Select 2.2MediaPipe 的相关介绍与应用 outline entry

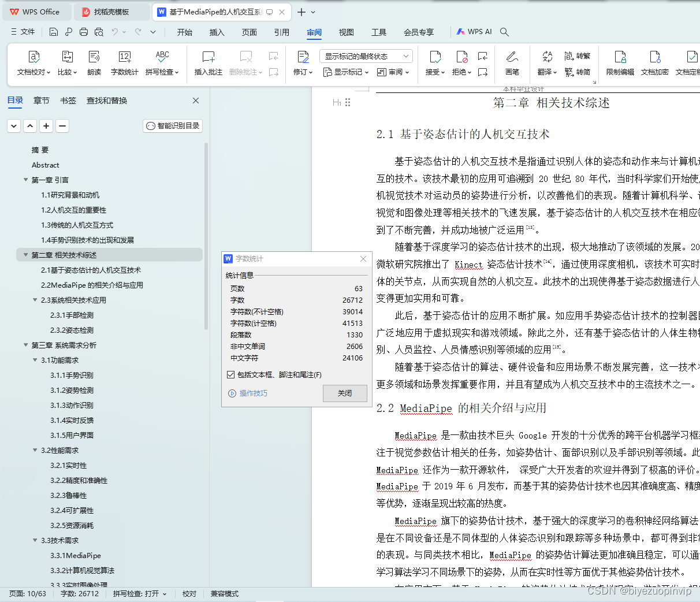92,285
